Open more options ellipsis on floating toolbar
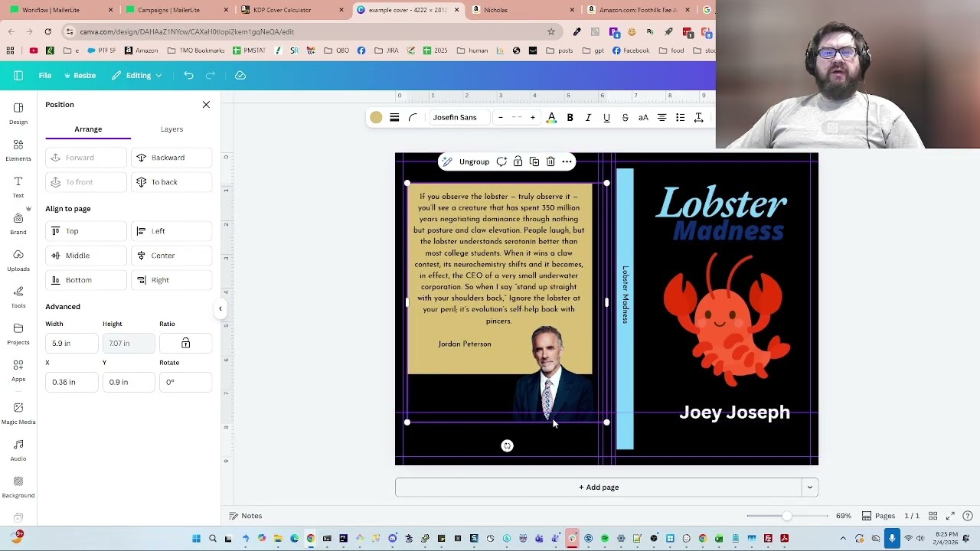Screen dimensions: 980x551 pyautogui.click(x=567, y=161)
